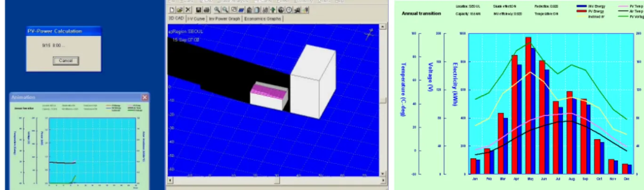Click the '9/15 8:00...' progress text
The width and height of the screenshot is (644, 190).
click(53, 46)
